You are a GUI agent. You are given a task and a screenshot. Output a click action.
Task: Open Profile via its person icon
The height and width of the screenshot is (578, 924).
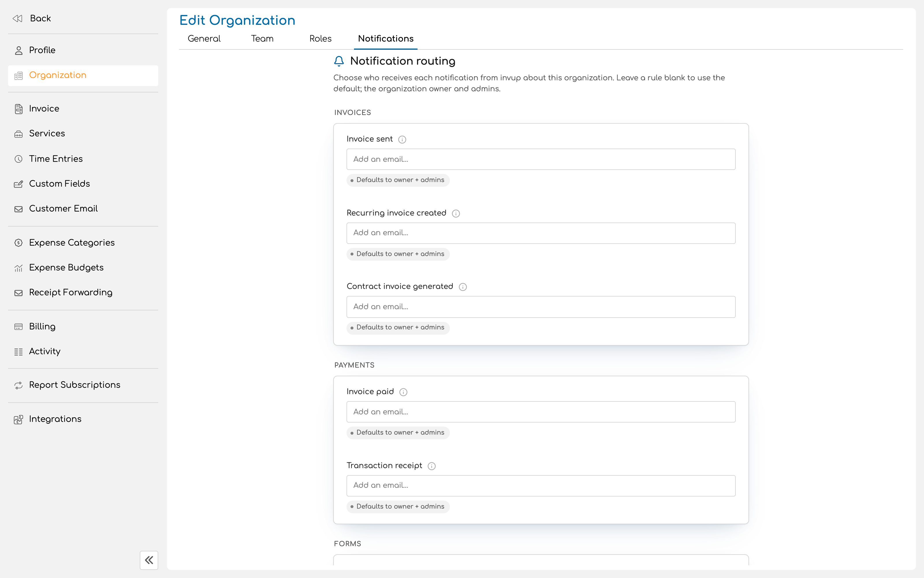click(18, 51)
